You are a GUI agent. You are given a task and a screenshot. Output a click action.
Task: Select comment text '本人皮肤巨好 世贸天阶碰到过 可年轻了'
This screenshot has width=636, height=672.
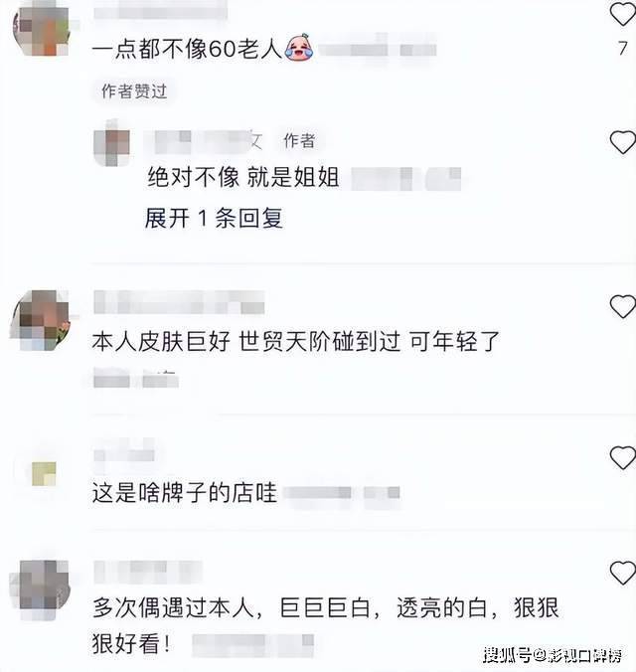(296, 342)
